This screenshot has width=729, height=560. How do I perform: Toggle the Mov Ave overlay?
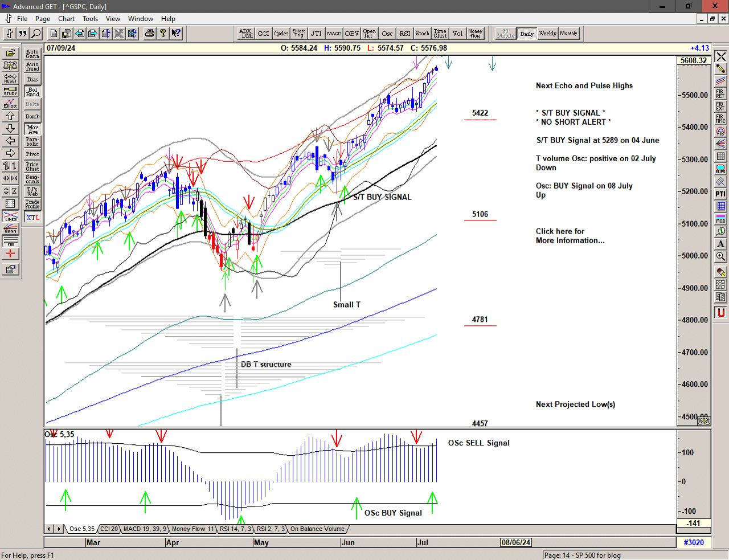[x=32, y=129]
